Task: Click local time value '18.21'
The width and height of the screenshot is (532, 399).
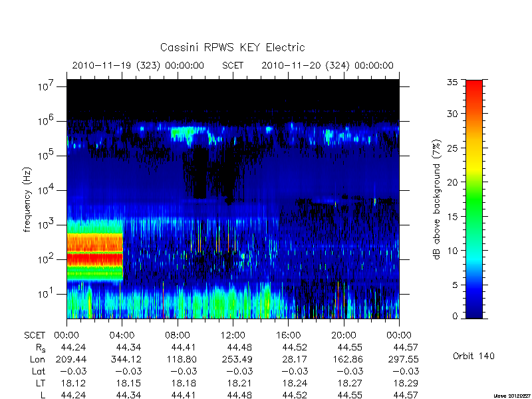Action: pos(239,383)
